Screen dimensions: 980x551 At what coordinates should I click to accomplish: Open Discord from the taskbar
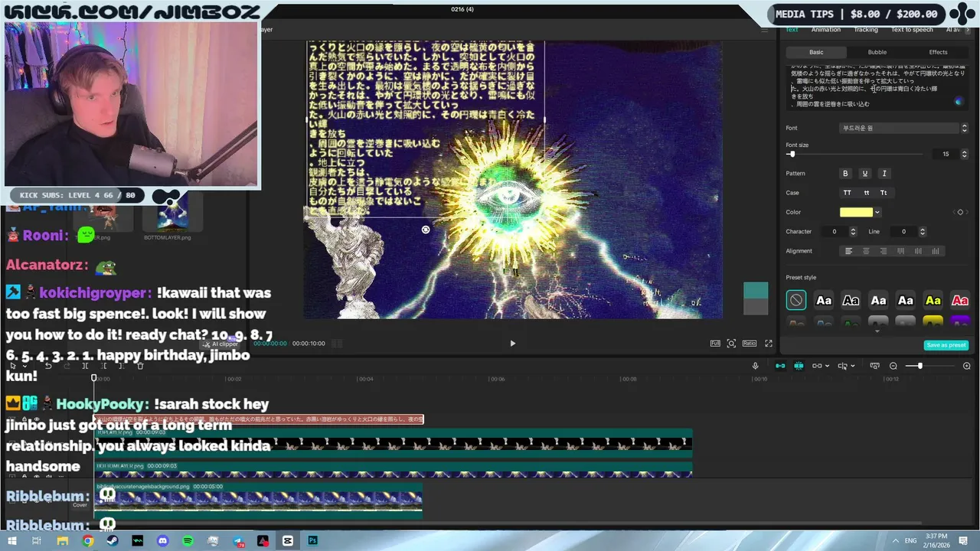[x=163, y=541]
